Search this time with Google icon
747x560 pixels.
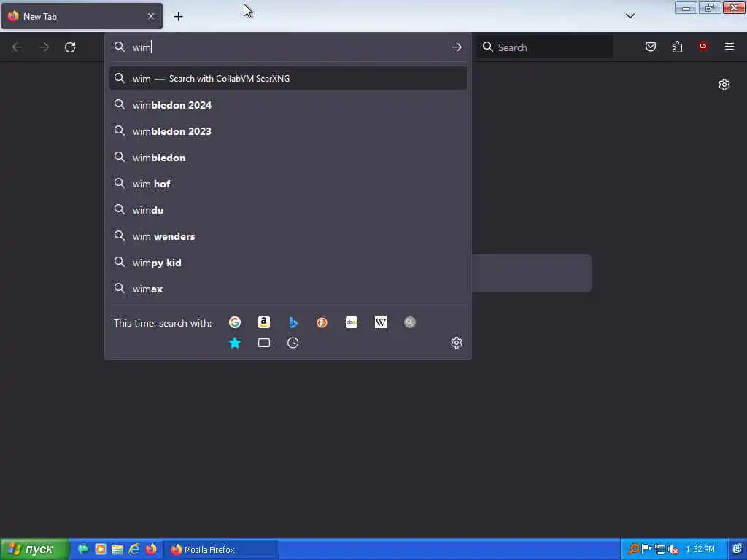point(234,322)
